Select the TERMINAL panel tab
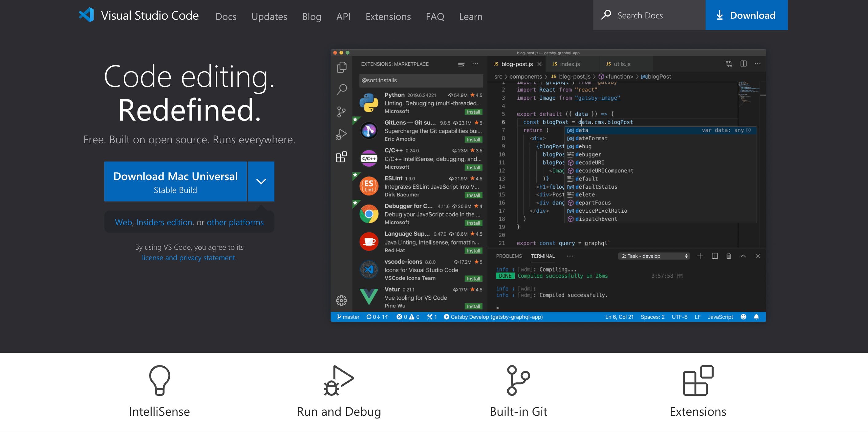The image size is (868, 432). tap(543, 256)
